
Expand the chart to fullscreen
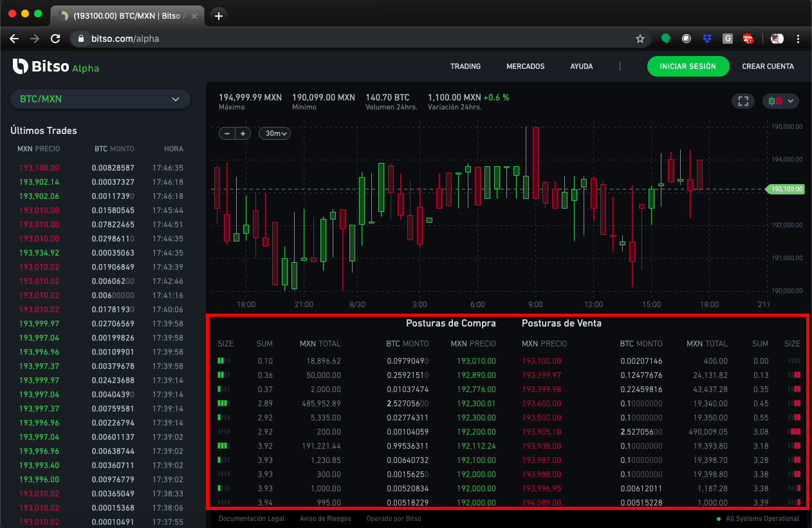pos(743,101)
